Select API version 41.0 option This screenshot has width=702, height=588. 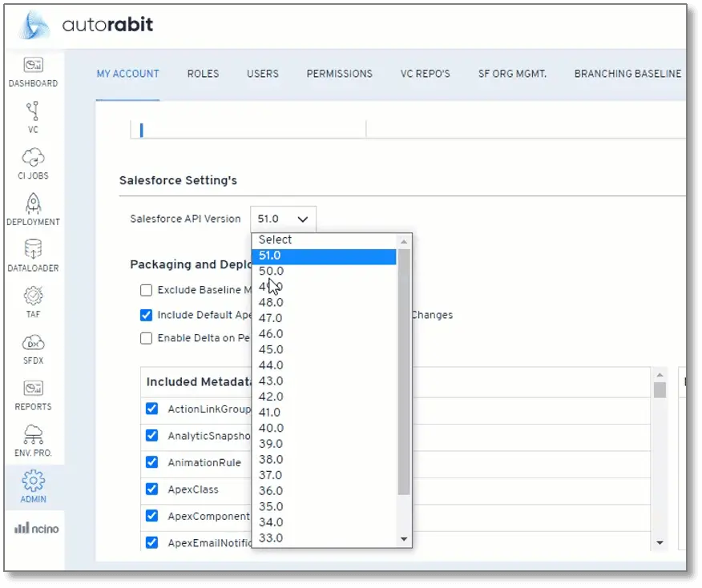tap(324, 412)
